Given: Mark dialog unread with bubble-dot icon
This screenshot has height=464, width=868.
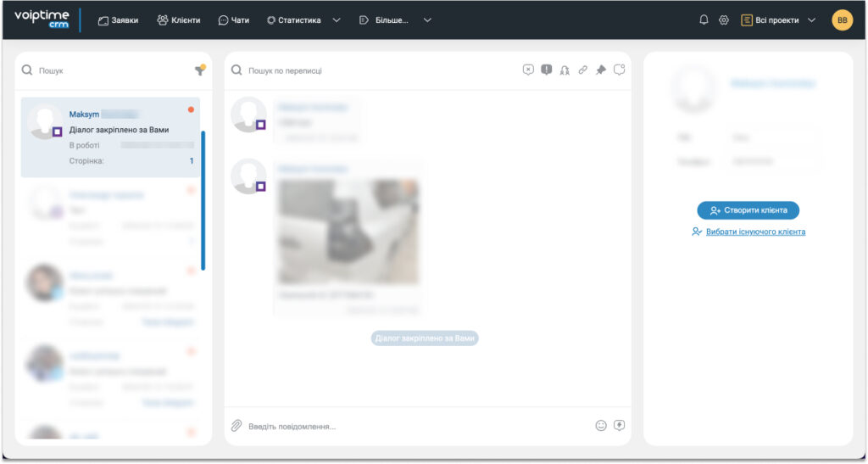Looking at the screenshot, I should pos(619,70).
